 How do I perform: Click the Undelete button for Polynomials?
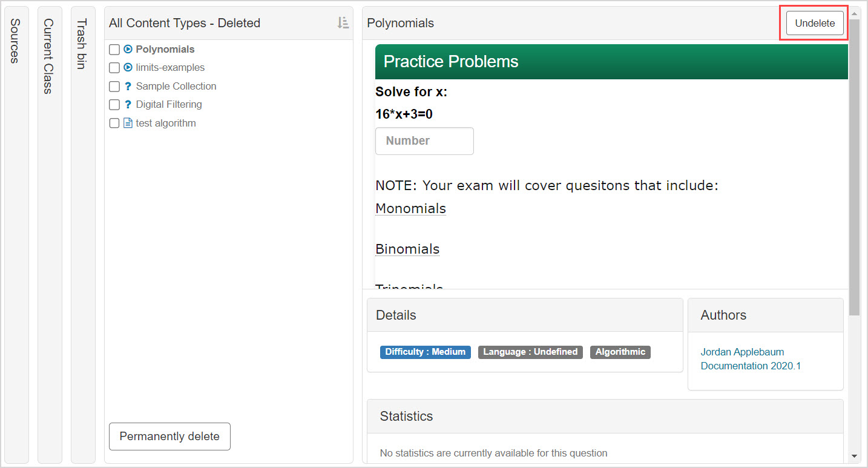(x=814, y=22)
